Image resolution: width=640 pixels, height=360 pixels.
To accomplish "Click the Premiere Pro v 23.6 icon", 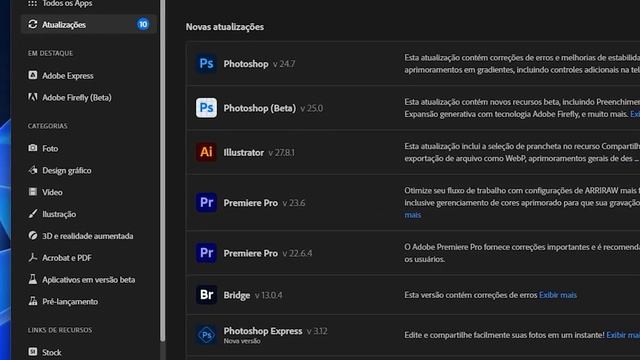I will click(x=206, y=202).
